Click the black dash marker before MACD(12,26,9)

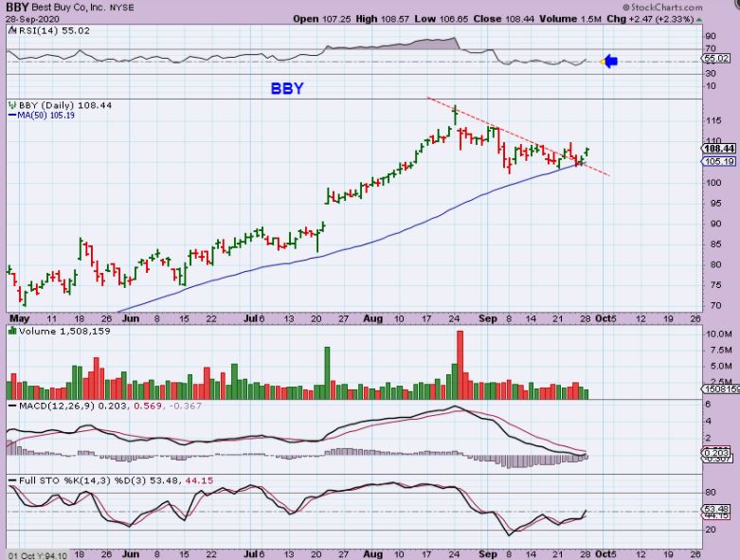pyautogui.click(x=12, y=406)
